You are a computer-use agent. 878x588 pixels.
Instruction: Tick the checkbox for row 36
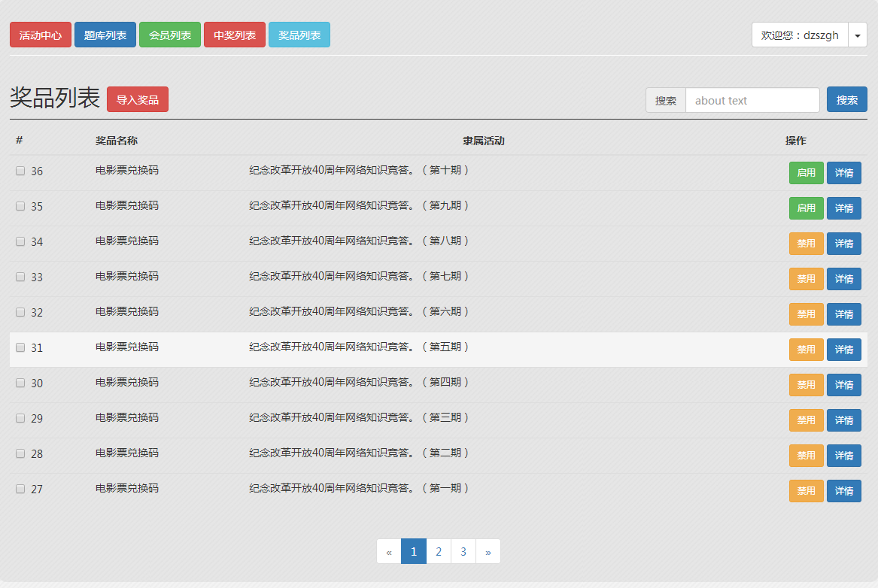(20, 171)
